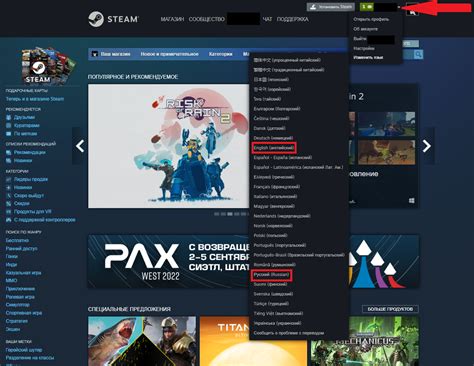Open the account name dropdown arrow
Viewport: 474px width, 366px height.
pos(399,7)
